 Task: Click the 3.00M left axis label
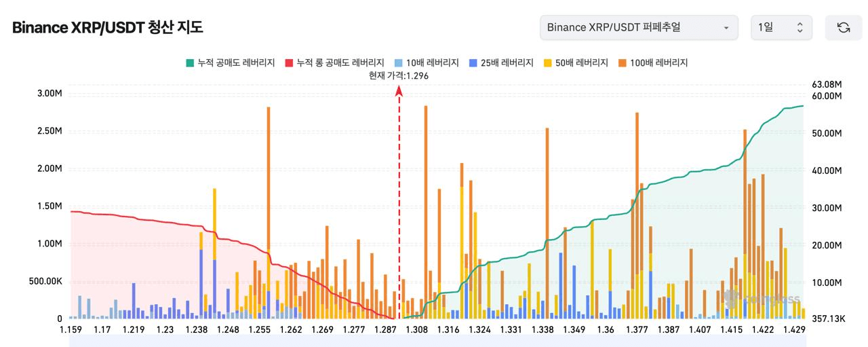tap(50, 93)
